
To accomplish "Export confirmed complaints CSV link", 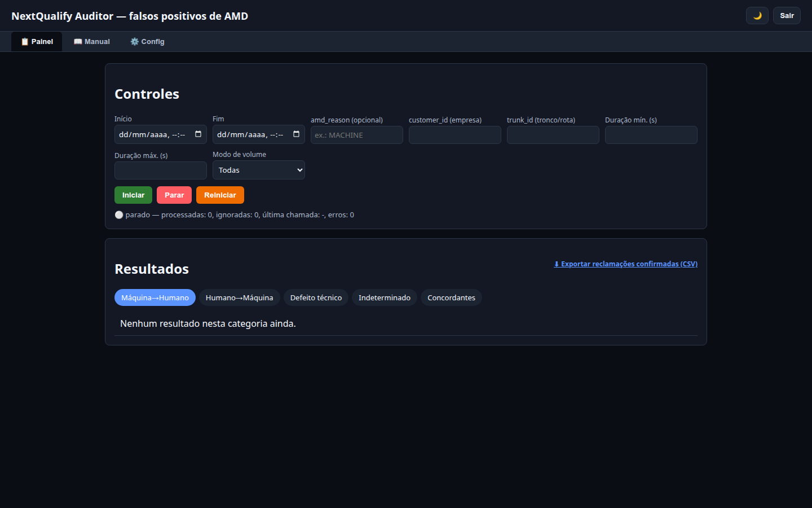I will pyautogui.click(x=626, y=264).
